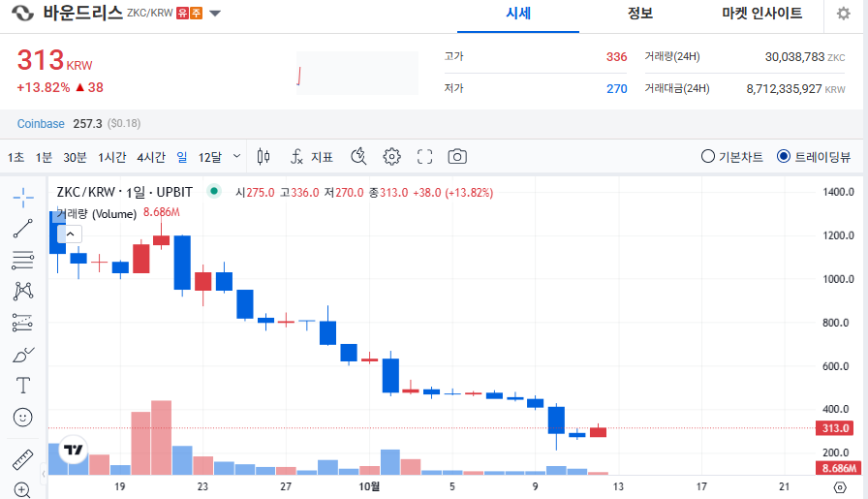Screen dimensions: 868x499
Task: Click the 유 caution badge
Action: click(183, 13)
